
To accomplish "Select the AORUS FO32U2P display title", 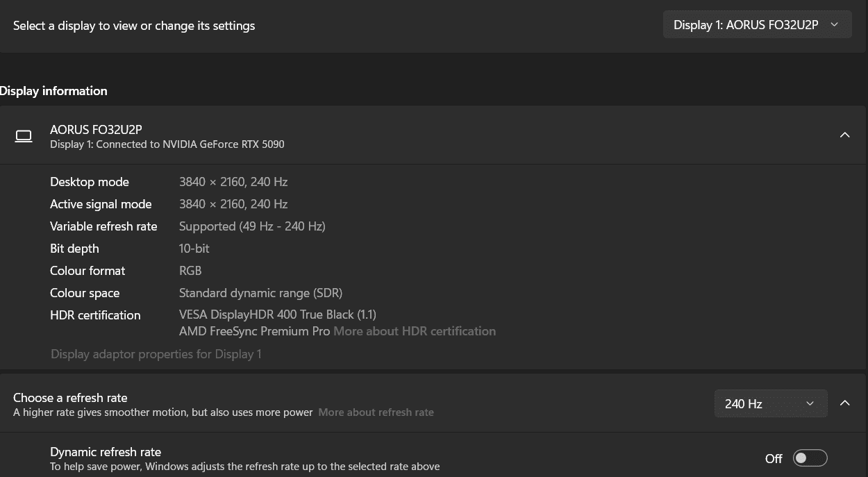I will (96, 129).
